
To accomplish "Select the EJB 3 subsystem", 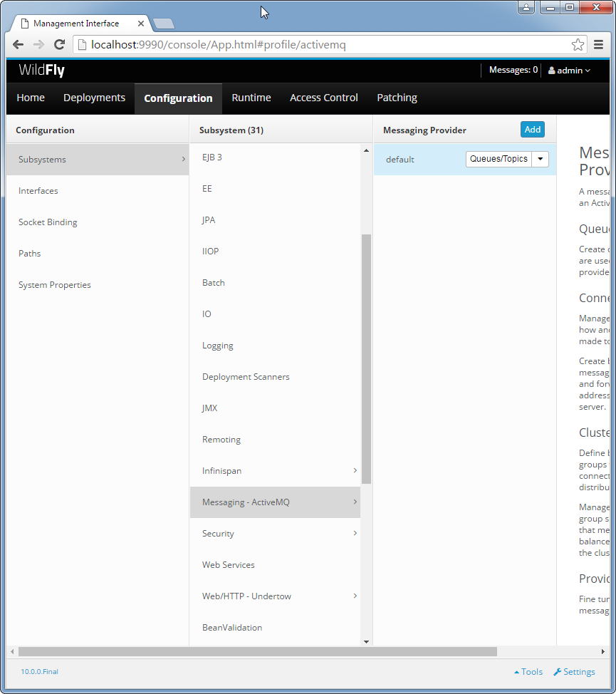I will coord(275,157).
